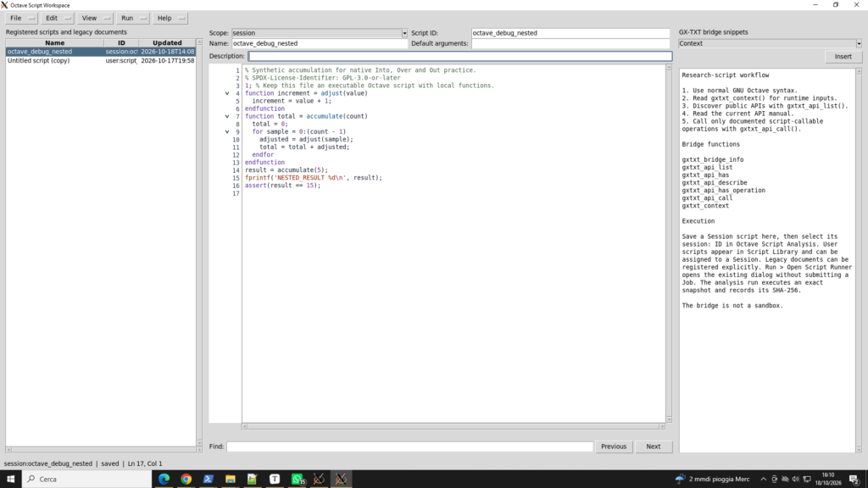Open File Explorer from the taskbar

click(x=231, y=480)
